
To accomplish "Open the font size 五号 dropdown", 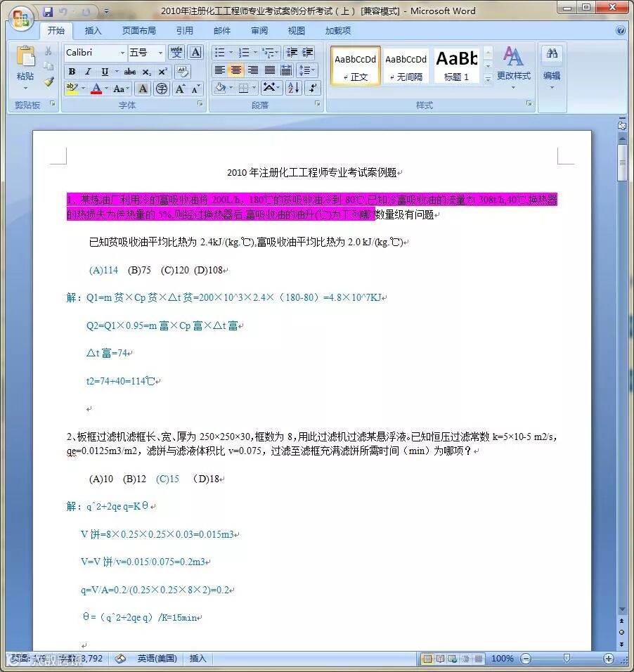I will pos(160,53).
